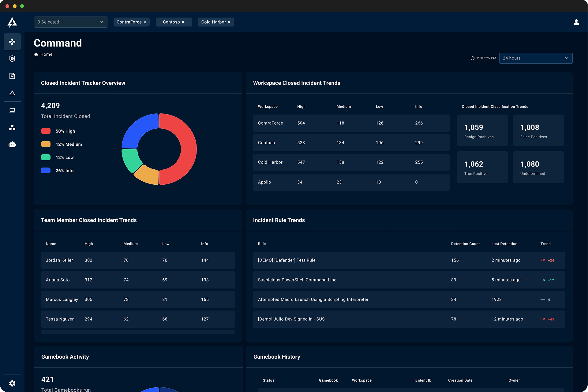
Task: Select the triangle alert sidebar icon
Action: coord(12,93)
